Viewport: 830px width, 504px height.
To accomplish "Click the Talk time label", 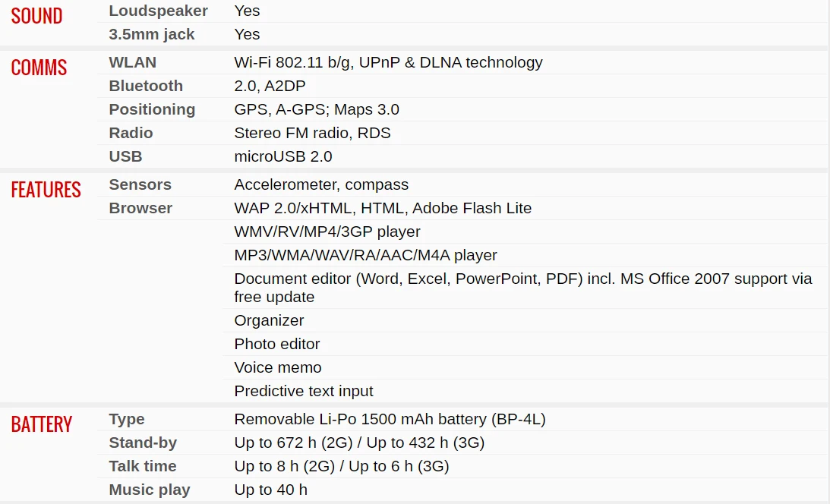I will 143,466.
